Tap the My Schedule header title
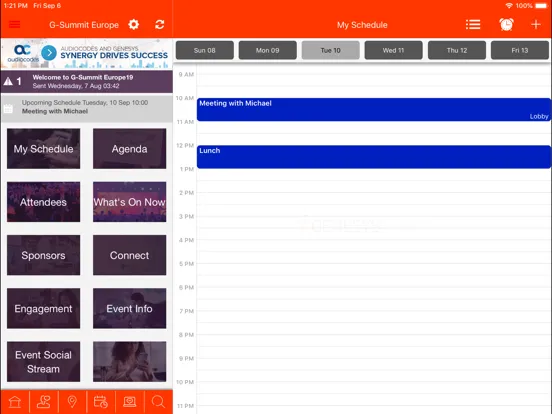 [x=362, y=25]
